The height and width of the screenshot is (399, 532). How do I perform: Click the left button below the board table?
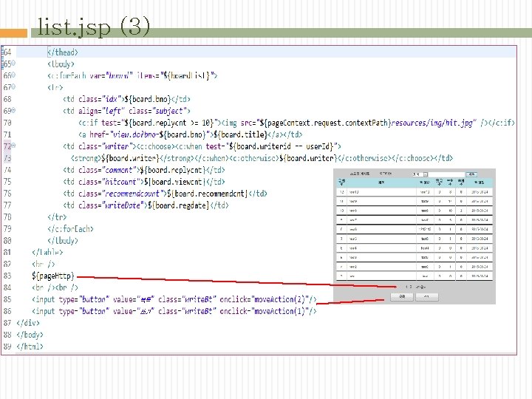[x=402, y=297]
